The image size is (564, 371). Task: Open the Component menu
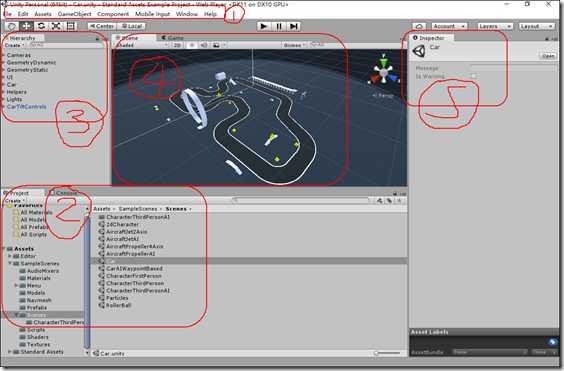113,14
